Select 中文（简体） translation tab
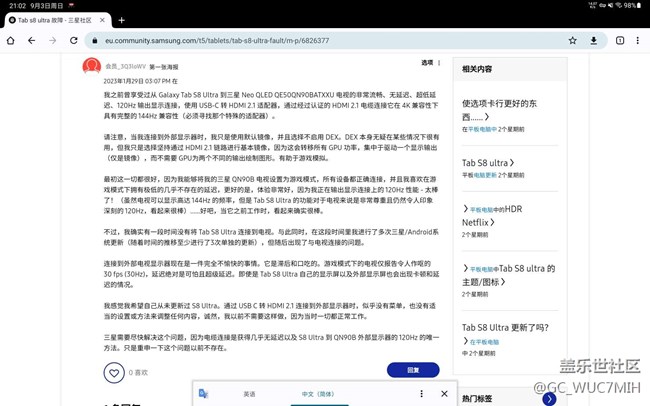This screenshot has width=650, height=406. 318,394
